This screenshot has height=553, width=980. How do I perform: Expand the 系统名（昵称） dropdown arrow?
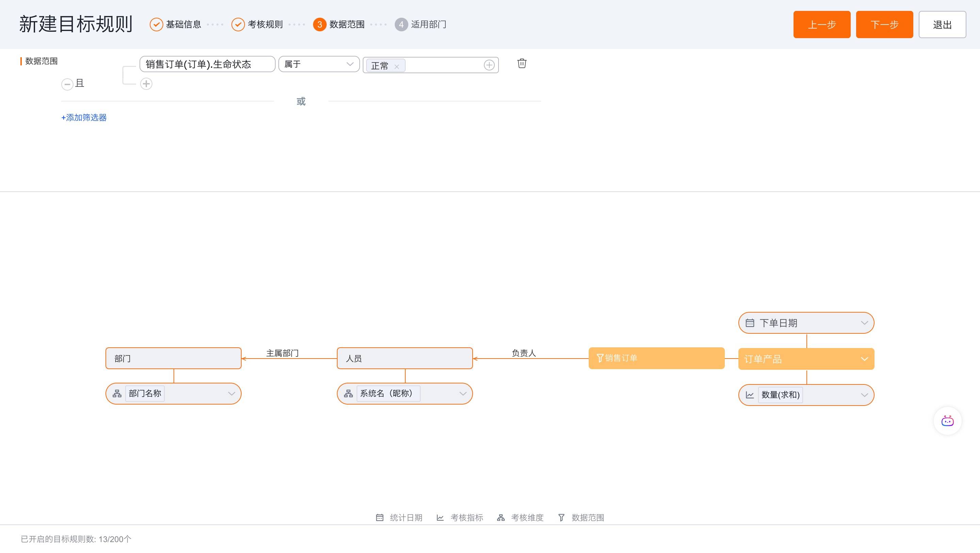click(x=463, y=394)
